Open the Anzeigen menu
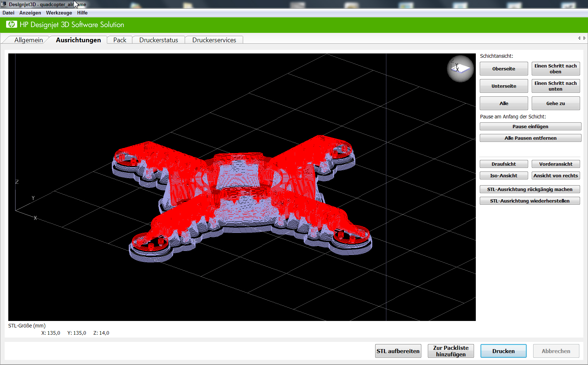Screen dimensions: 588x365 point(30,13)
